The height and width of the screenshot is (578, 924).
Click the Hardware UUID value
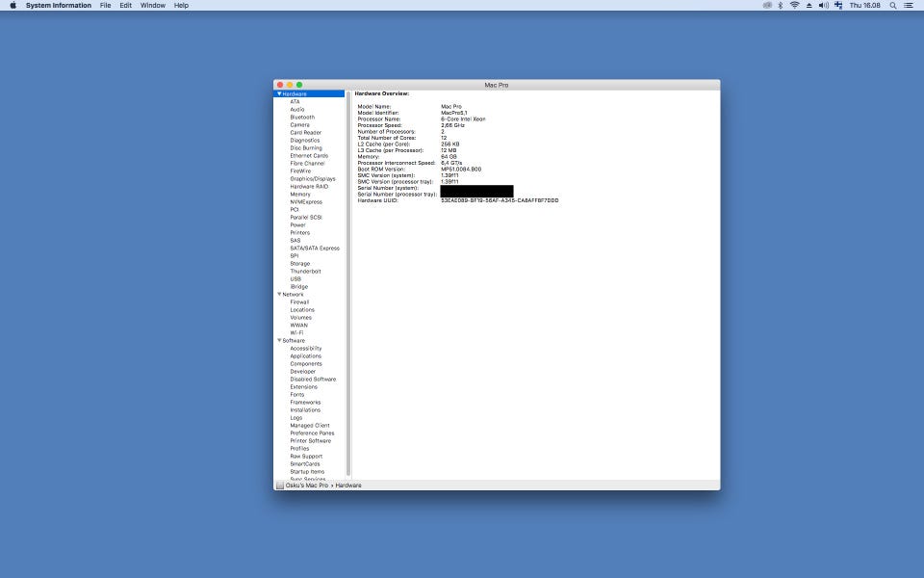click(x=500, y=200)
